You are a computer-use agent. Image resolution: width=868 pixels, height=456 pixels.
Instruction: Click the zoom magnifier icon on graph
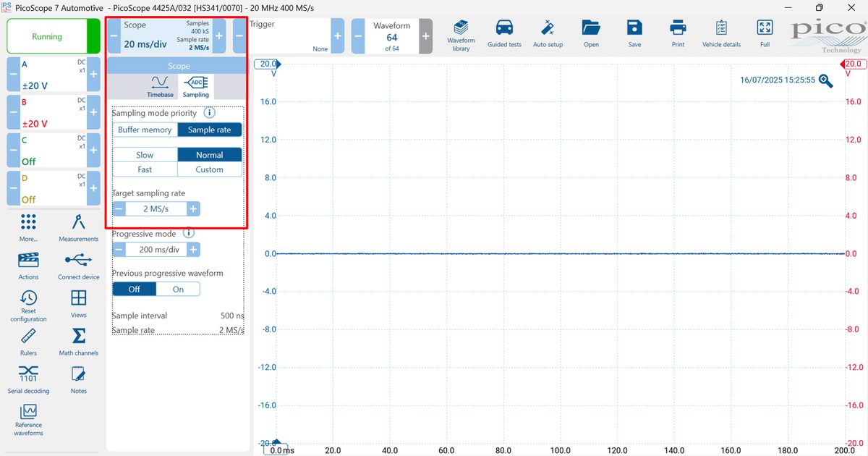(826, 80)
